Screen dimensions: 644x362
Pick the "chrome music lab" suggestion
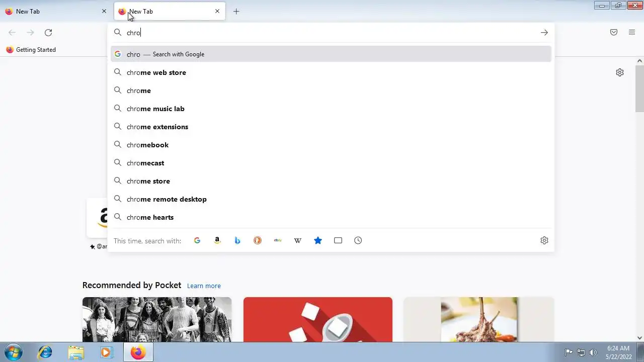(x=331, y=109)
